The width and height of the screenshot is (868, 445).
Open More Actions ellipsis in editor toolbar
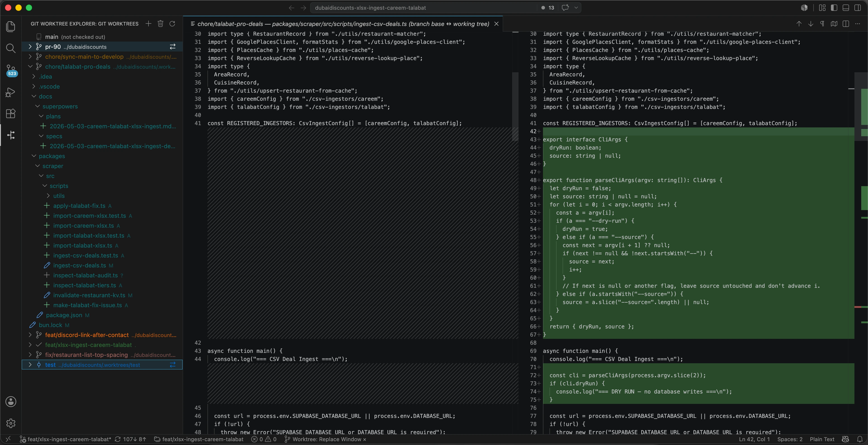click(x=858, y=23)
